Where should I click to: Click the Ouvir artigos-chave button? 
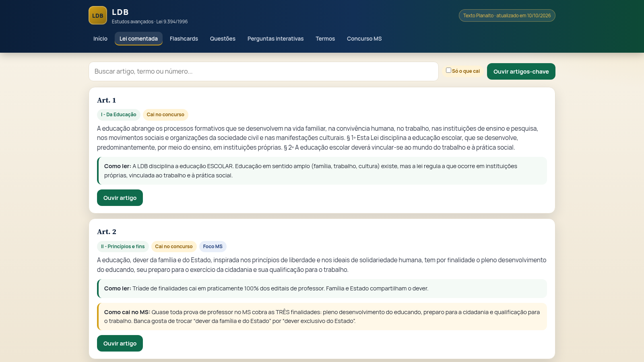pos(521,72)
